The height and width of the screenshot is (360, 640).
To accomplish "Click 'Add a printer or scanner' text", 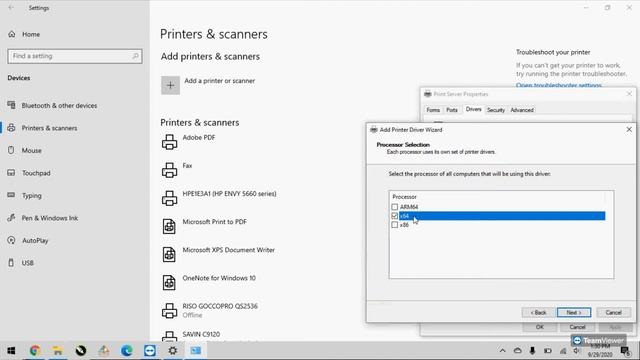I will (x=220, y=81).
